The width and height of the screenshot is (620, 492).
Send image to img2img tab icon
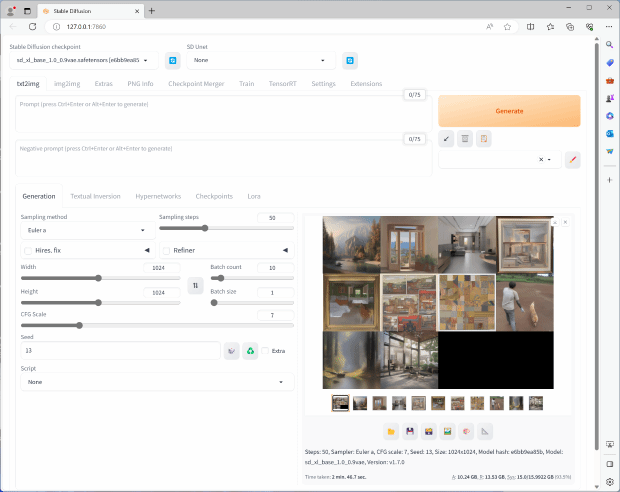(447, 431)
